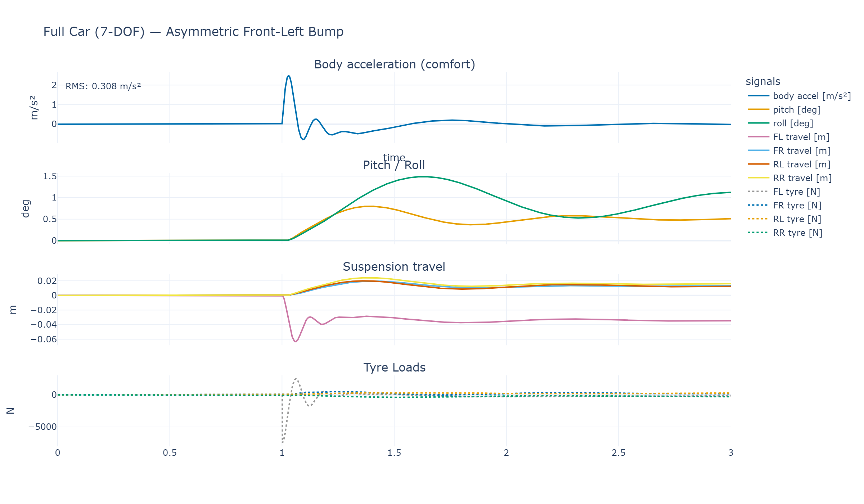The image size is (864, 504).
Task: Hide the body accel trace via legend
Action: [799, 96]
